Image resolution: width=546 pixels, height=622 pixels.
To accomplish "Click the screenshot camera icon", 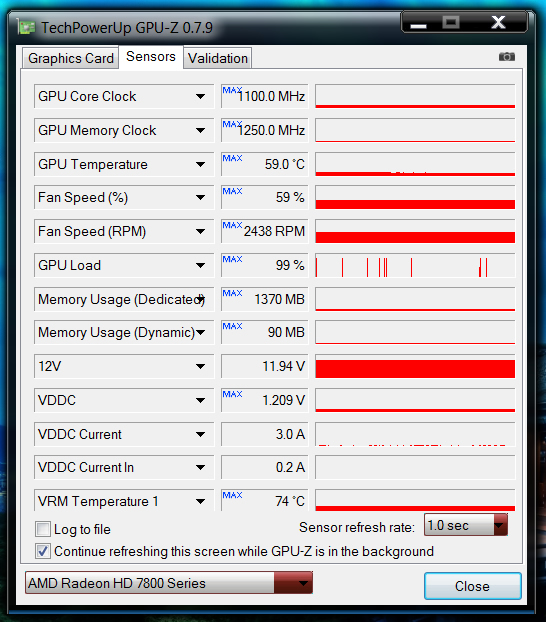I will (x=507, y=57).
